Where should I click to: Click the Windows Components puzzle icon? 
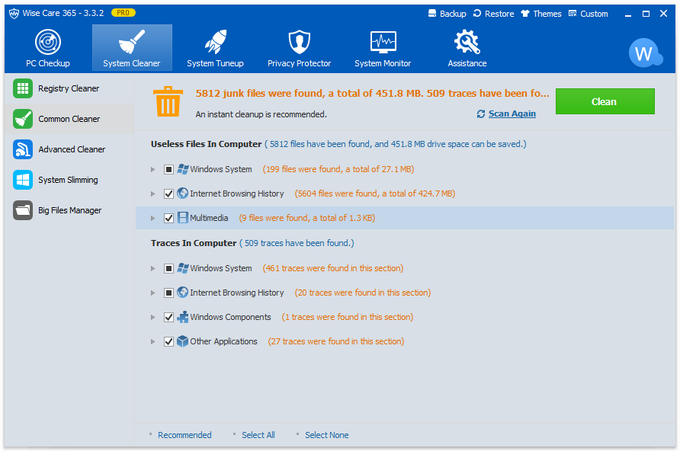[183, 317]
